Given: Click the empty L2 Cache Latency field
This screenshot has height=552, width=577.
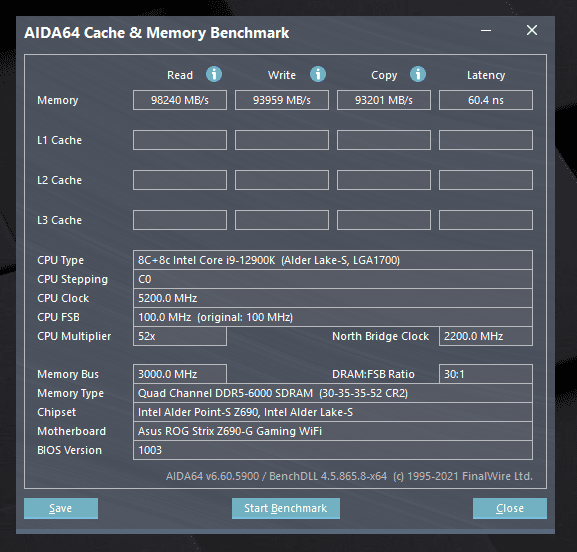Looking at the screenshot, I should 486,180.
